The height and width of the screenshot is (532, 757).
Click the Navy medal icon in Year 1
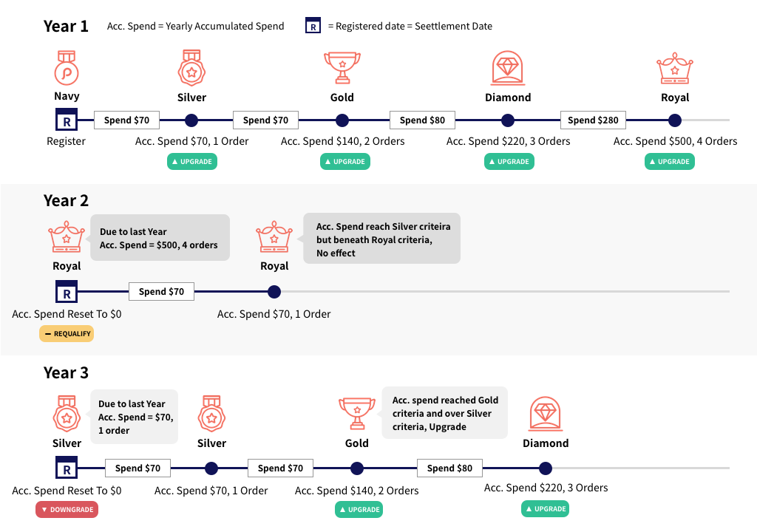tap(67, 68)
